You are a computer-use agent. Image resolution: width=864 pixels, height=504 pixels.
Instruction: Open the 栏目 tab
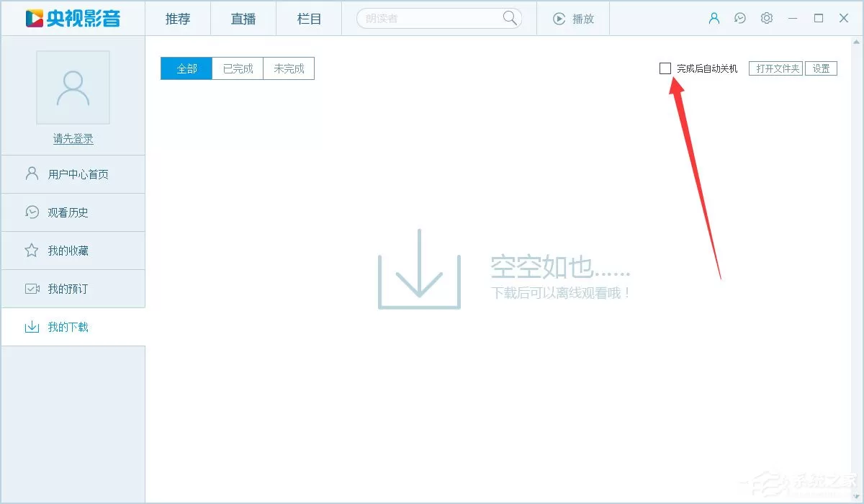pos(309,19)
